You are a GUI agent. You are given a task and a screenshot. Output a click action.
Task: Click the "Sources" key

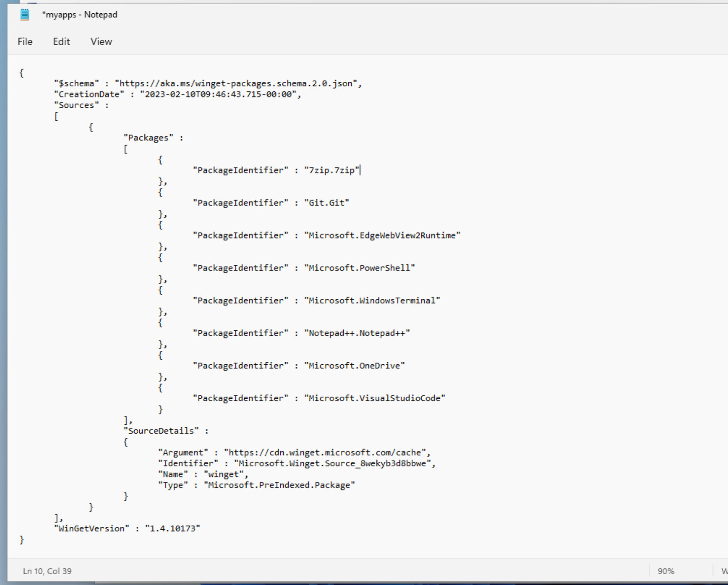pos(76,105)
